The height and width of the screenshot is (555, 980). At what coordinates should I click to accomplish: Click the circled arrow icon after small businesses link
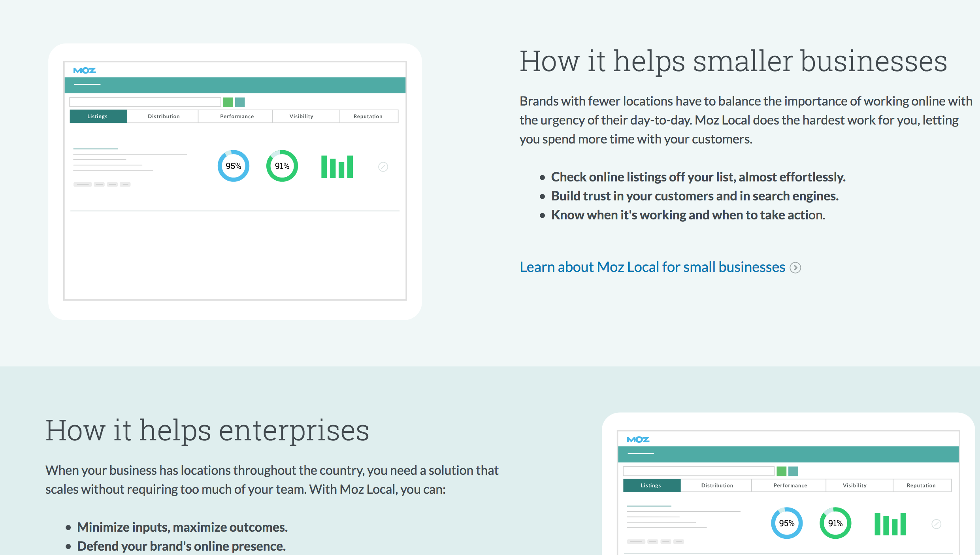point(795,268)
